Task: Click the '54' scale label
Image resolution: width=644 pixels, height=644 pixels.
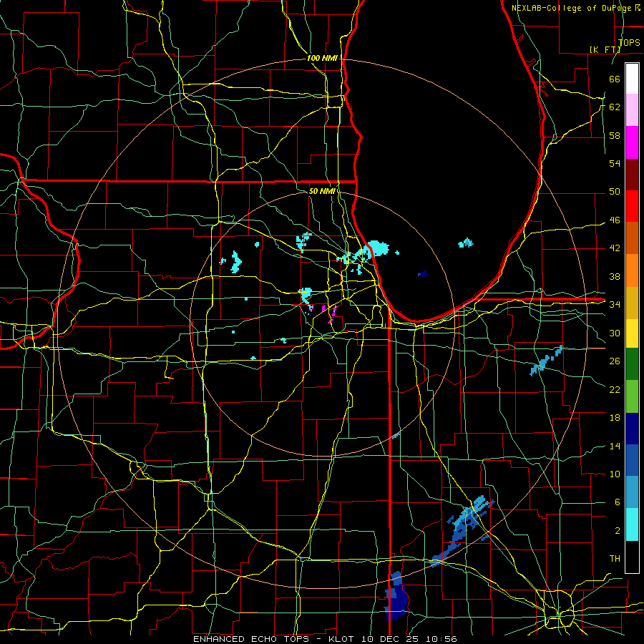Action: pyautogui.click(x=615, y=163)
